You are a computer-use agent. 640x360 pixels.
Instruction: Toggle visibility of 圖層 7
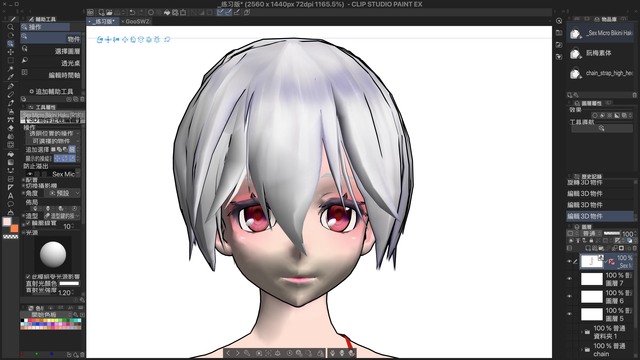pos(569,279)
